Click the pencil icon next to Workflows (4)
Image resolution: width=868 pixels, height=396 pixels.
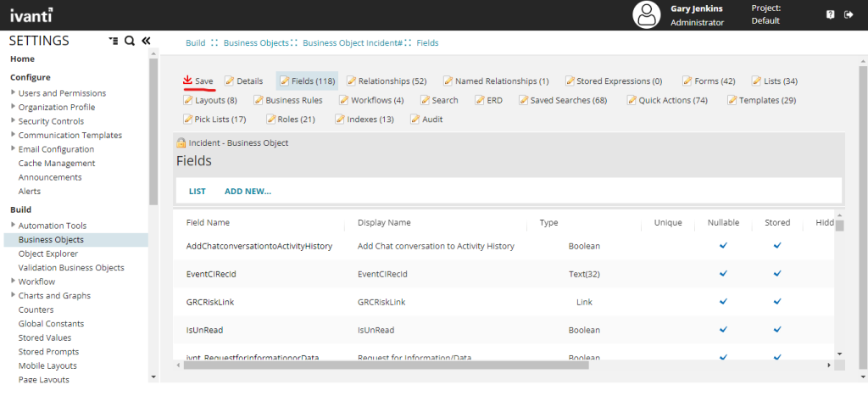pos(344,100)
